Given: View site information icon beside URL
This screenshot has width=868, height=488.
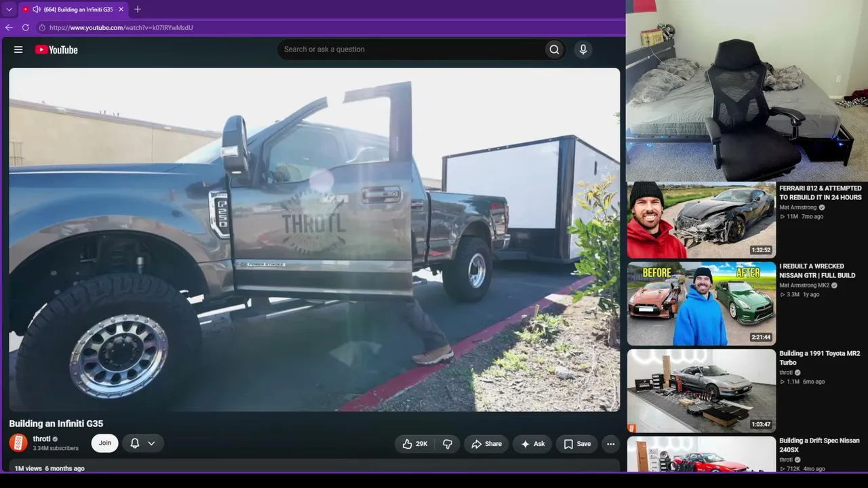Looking at the screenshot, I should (42, 28).
